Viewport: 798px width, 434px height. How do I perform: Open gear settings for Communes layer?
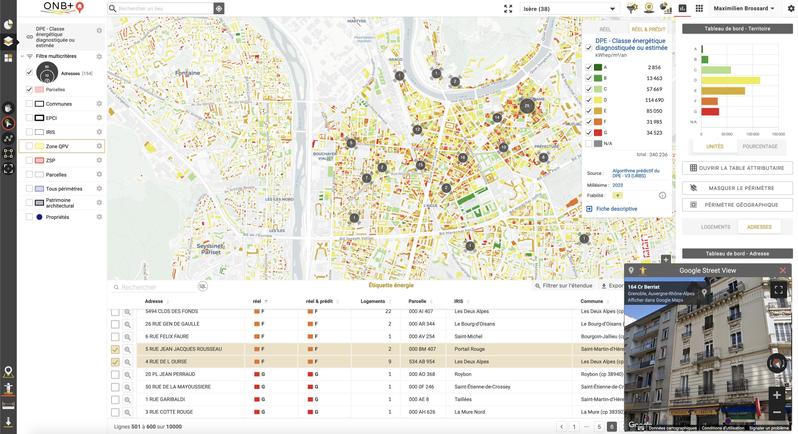pos(99,104)
